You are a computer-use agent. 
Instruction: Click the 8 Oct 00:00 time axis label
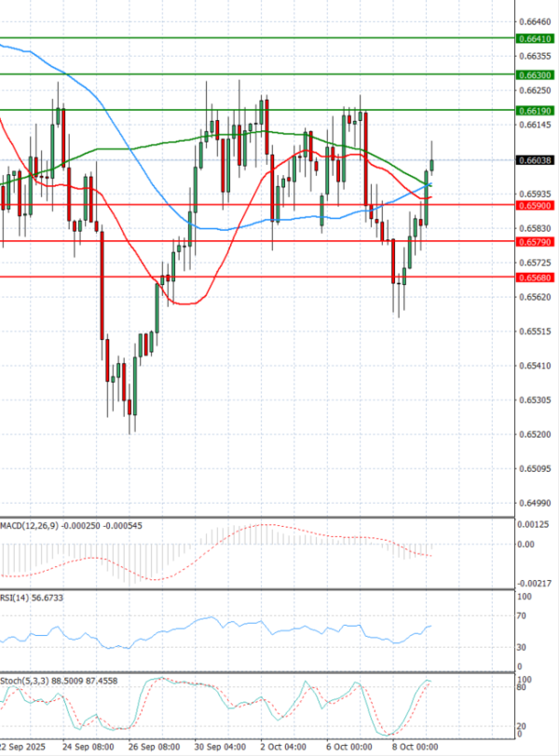415,747
